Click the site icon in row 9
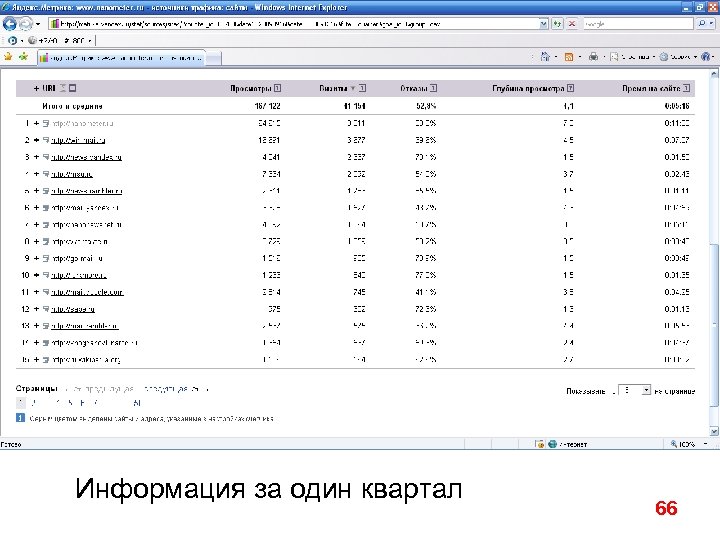This screenshot has height=540, width=720. 46,259
